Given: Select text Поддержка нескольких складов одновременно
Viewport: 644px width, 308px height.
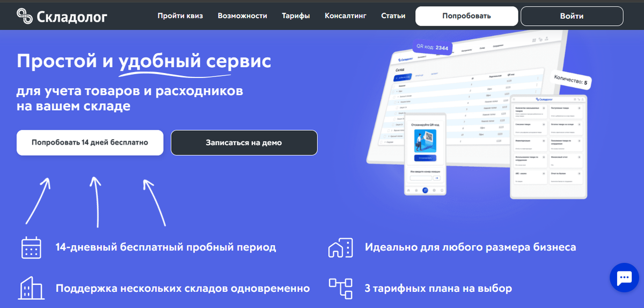Looking at the screenshot, I should pyautogui.click(x=182, y=288).
